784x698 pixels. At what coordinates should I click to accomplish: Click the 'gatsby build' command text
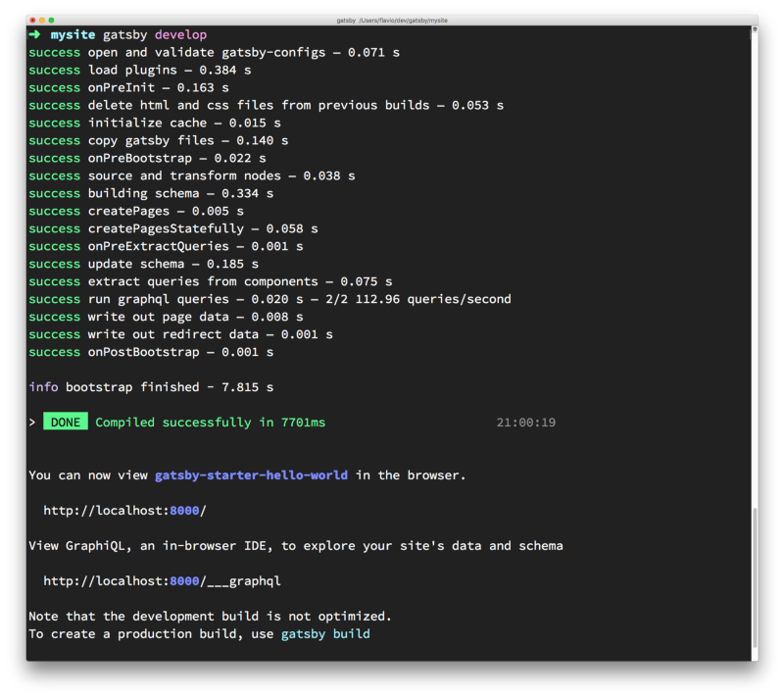[x=325, y=634]
